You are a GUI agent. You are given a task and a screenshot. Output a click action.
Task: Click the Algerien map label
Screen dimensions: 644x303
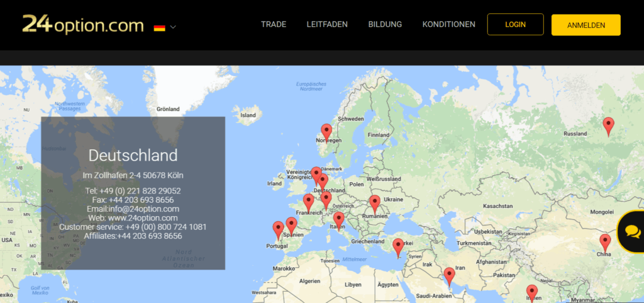click(x=309, y=282)
